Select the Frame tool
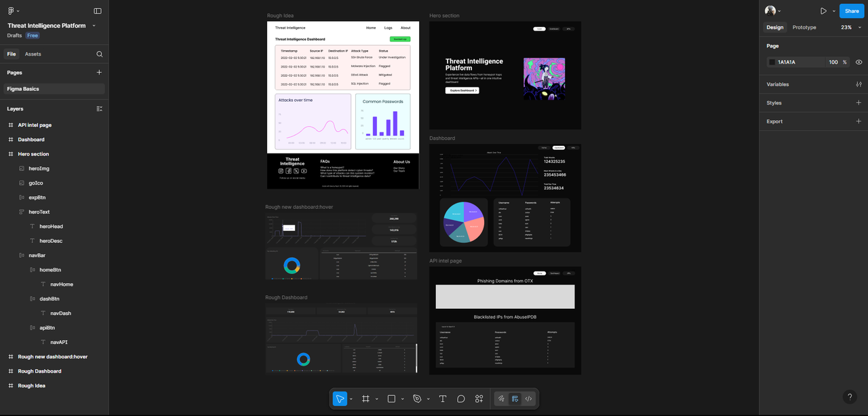 click(366, 399)
